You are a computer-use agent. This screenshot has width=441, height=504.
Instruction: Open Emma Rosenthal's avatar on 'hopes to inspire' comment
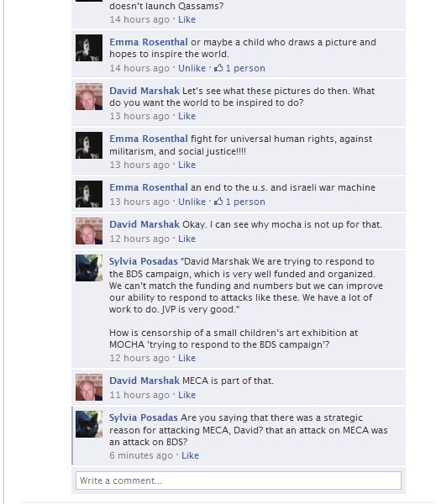[89, 48]
